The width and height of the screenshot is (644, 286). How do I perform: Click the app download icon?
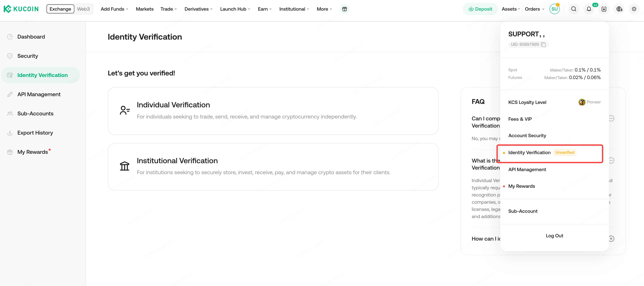[604, 9]
